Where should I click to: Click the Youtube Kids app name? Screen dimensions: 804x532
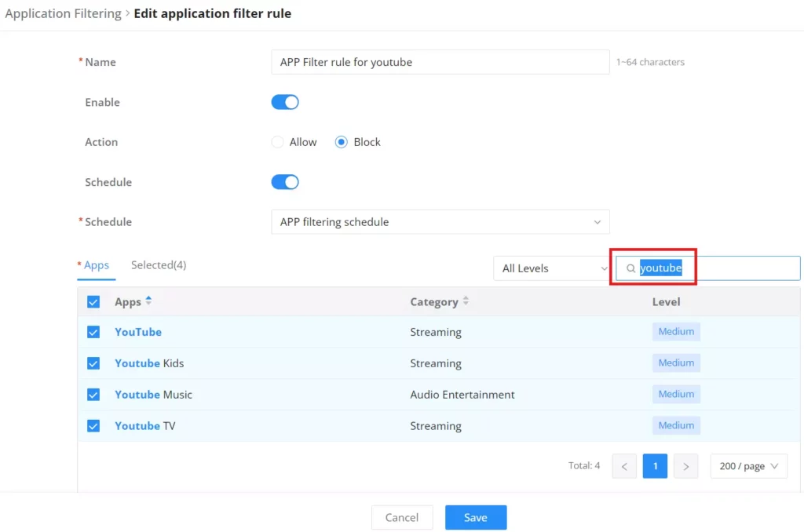[149, 363]
